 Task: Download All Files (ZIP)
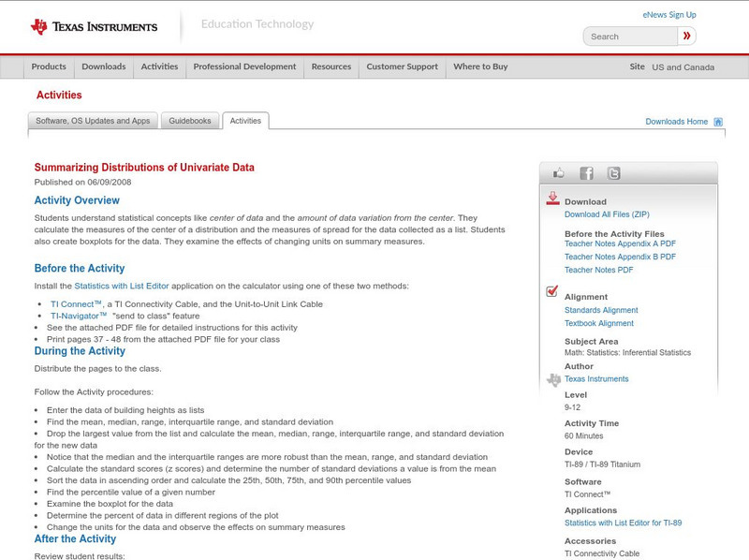pyautogui.click(x=607, y=214)
